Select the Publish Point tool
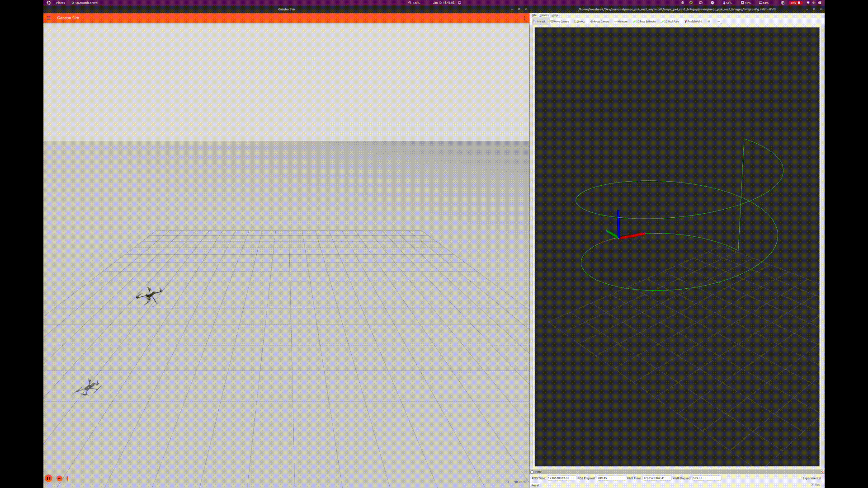The image size is (868, 488). click(x=693, y=21)
